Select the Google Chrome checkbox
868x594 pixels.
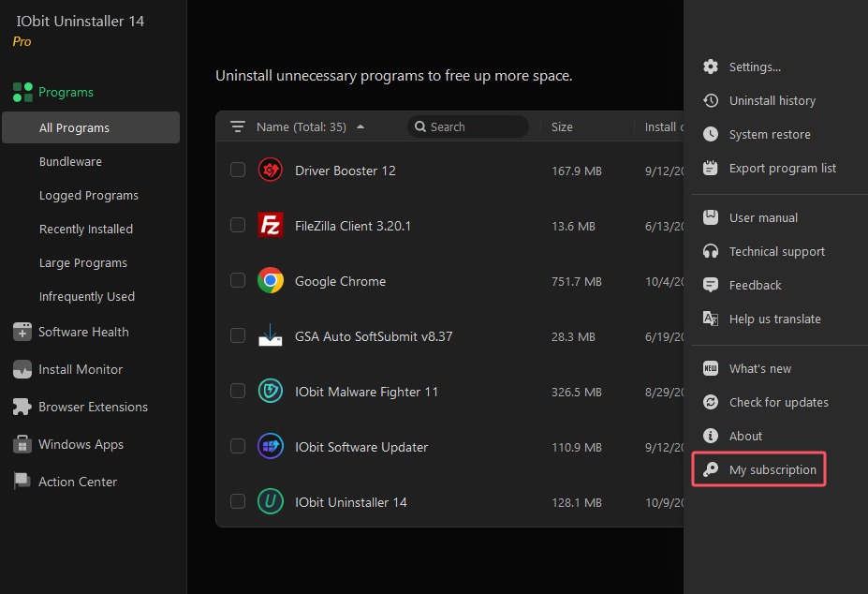tap(238, 280)
